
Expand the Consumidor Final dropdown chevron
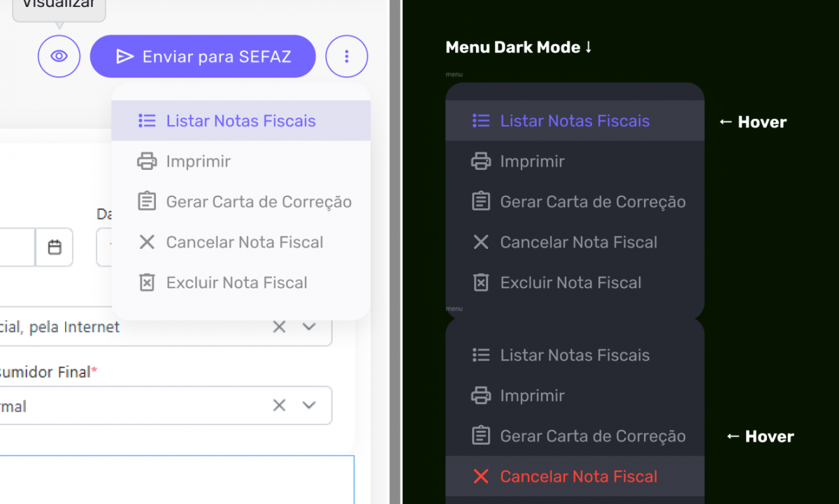coord(309,405)
